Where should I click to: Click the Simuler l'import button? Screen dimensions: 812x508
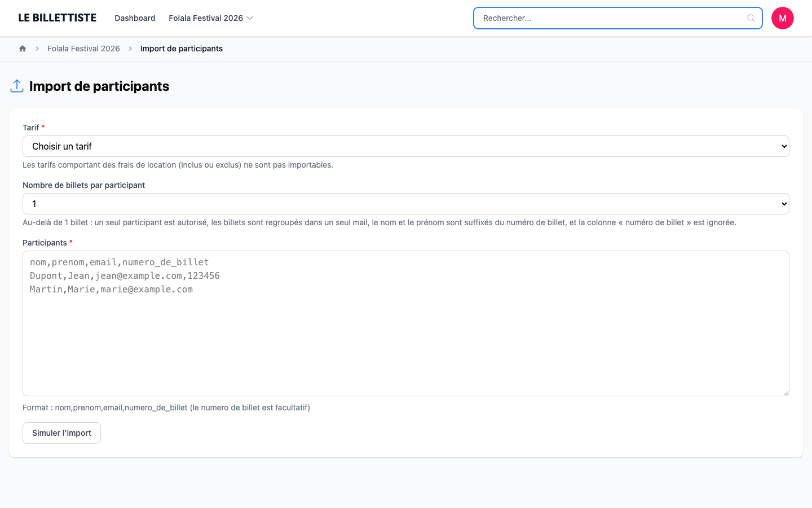(61, 433)
